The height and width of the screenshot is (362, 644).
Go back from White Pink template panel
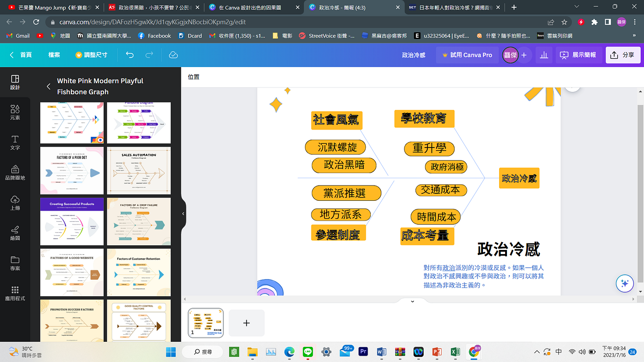point(48,86)
